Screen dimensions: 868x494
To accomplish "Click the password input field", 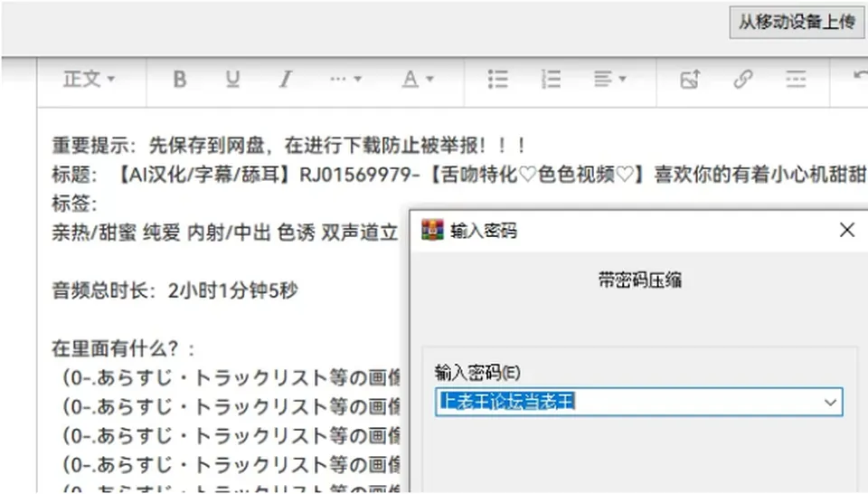I will click(639, 402).
